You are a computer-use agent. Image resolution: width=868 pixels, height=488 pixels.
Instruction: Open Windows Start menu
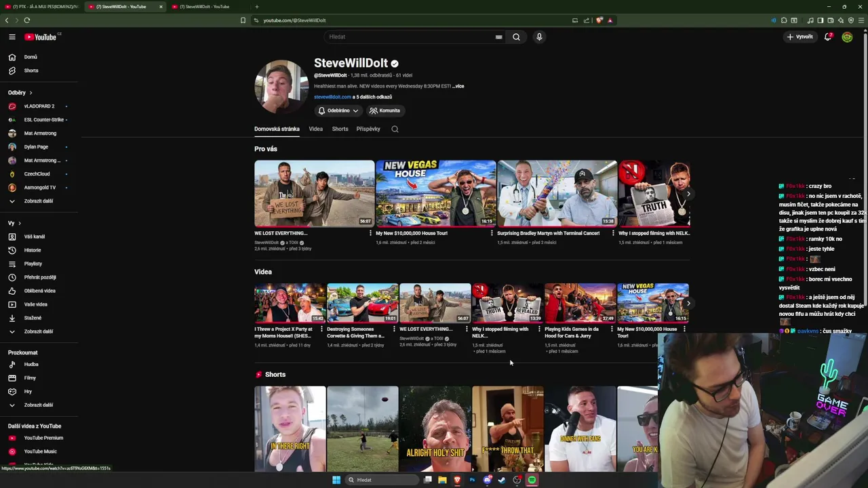pos(336,480)
